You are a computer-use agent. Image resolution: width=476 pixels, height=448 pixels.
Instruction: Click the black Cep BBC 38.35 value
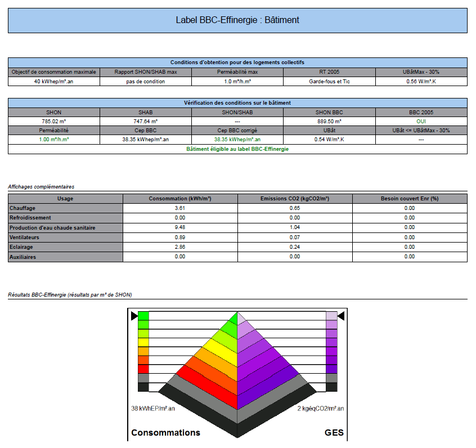coord(146,140)
